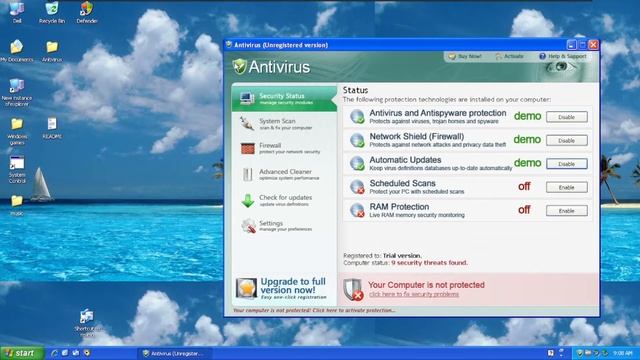Click the green download arrow icon
The height and width of the screenshot is (360, 640).
pos(248,200)
